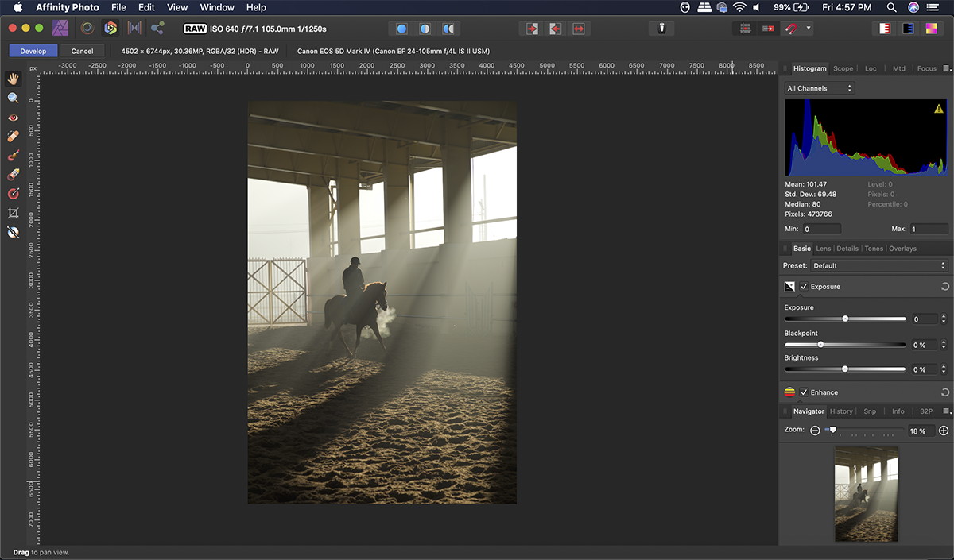Open the split view comparison toggle
Viewport: 954px width, 560px height.
tap(425, 28)
